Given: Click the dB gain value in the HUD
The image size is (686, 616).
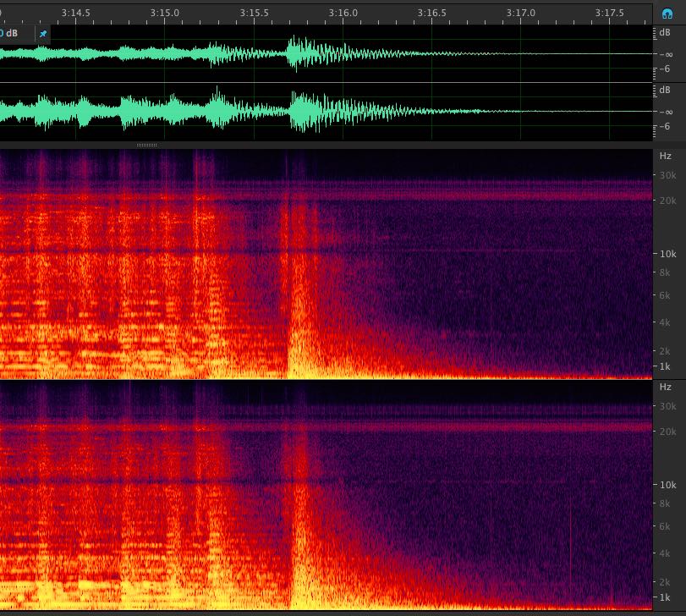Looking at the screenshot, I should tap(10, 34).
